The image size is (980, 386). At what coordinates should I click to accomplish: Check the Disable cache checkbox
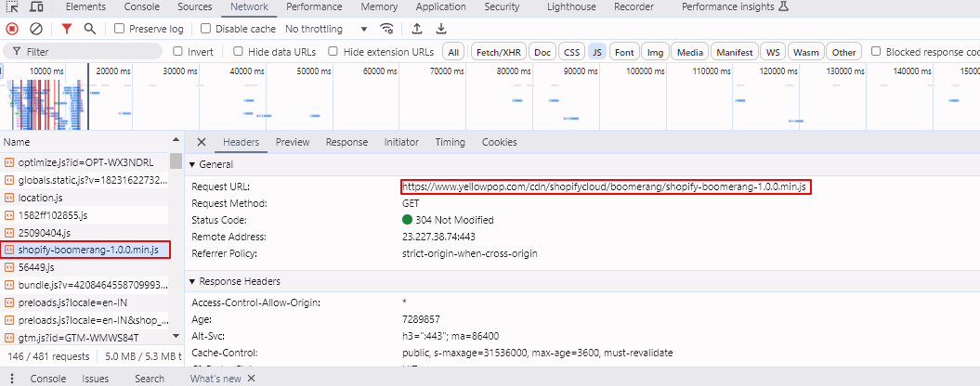click(206, 29)
